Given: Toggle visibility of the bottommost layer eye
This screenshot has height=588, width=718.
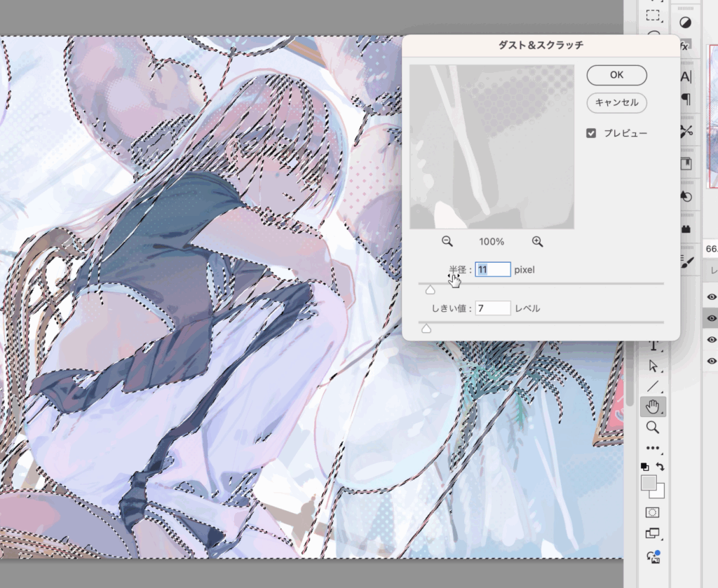Looking at the screenshot, I should 711,361.
